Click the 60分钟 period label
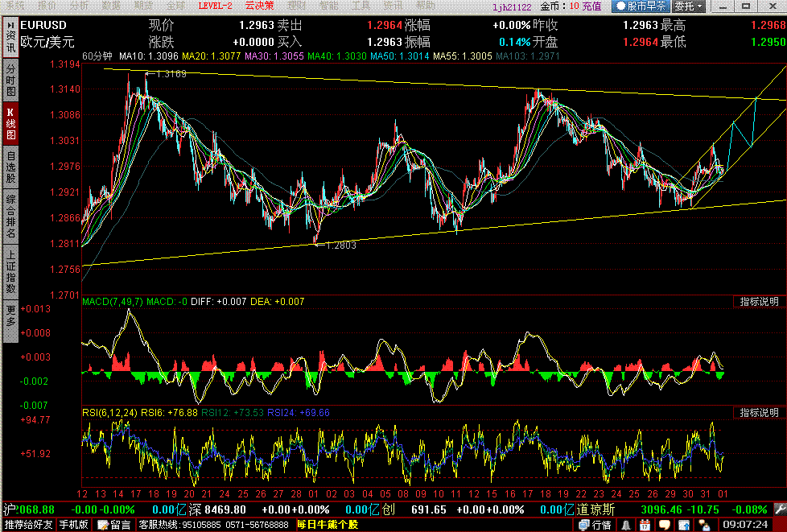The width and height of the screenshot is (787, 532). [x=98, y=56]
